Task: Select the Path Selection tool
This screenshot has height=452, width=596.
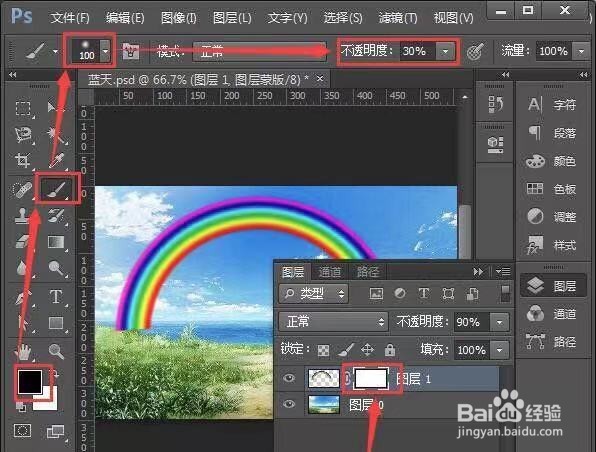Action: 23,324
